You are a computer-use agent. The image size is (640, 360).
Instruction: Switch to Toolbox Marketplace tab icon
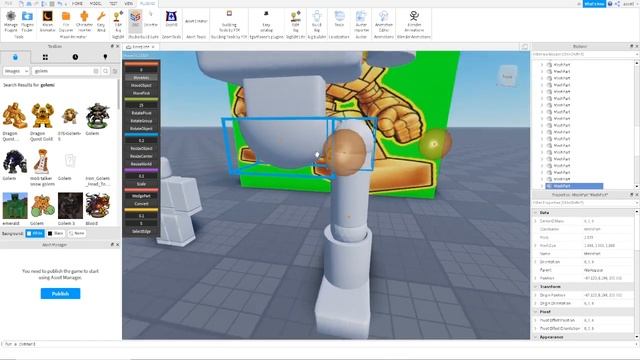click(x=15, y=57)
